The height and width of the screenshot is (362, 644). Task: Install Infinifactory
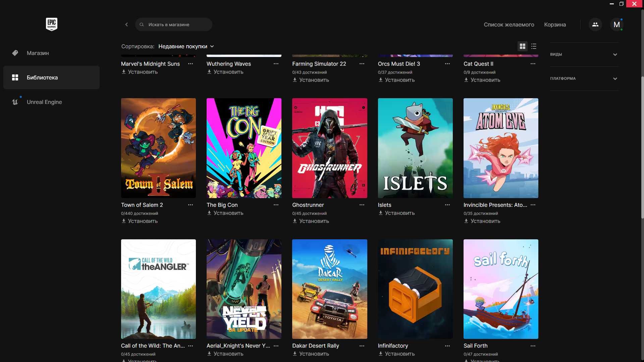396,354
